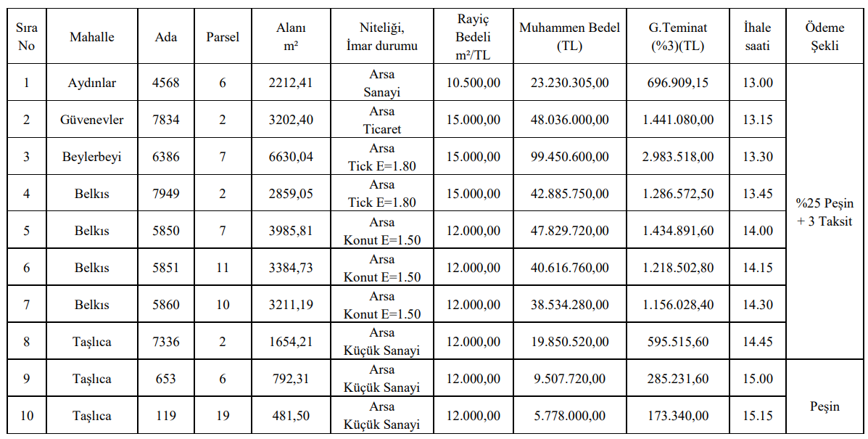868x439 pixels.
Task: Select the Rayiç Bedeli header cell
Action: [x=474, y=37]
